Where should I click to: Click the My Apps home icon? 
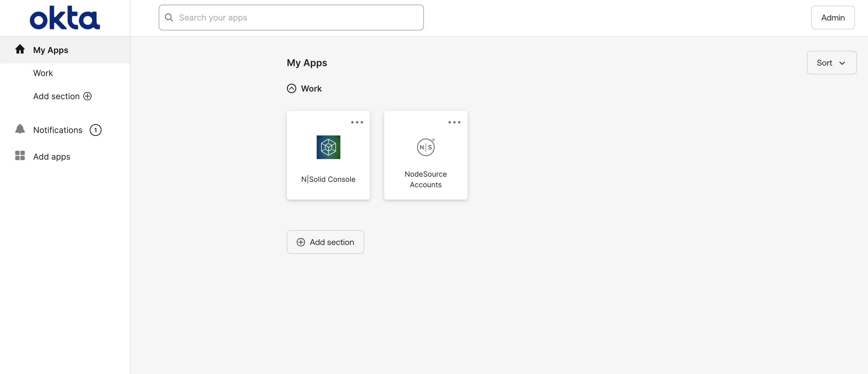(x=20, y=49)
